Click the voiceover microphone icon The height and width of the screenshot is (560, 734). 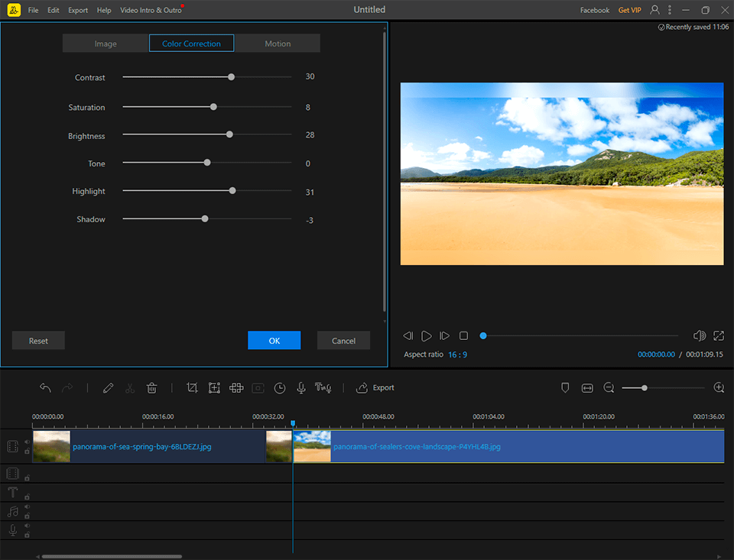point(301,388)
